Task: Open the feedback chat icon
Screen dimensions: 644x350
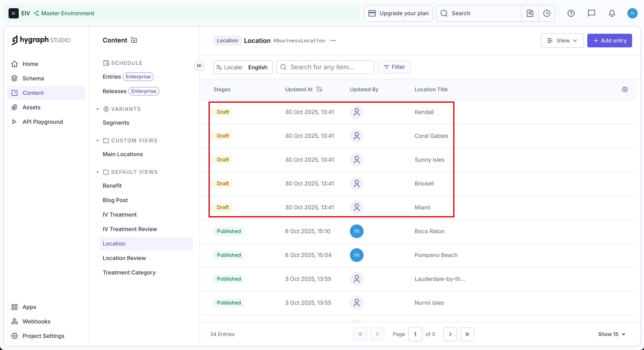Action: point(591,13)
